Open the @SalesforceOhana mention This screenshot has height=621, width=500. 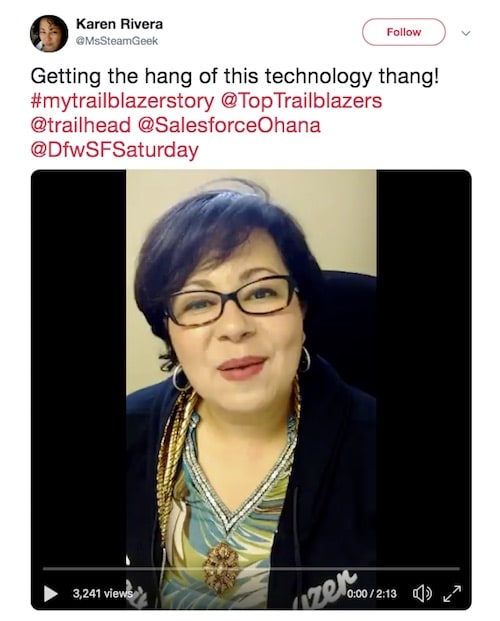click(x=229, y=126)
